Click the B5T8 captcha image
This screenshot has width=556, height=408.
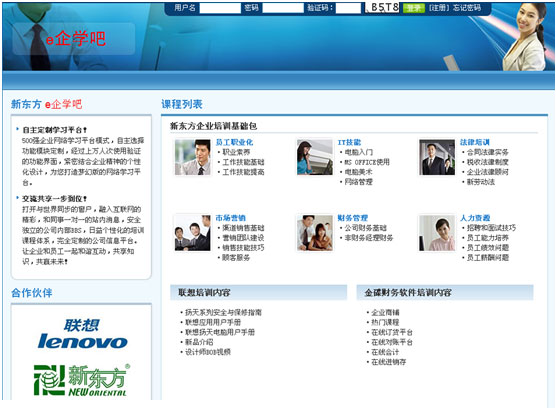pyautogui.click(x=382, y=7)
